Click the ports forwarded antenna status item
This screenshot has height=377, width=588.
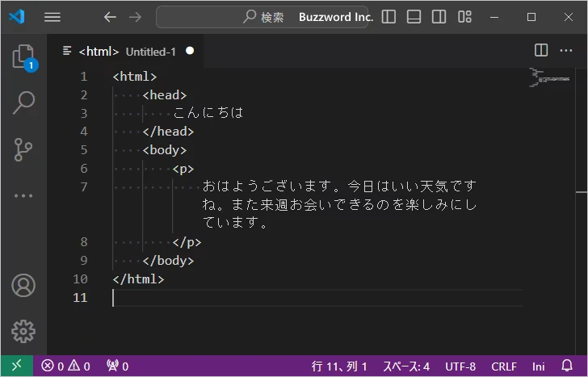[117, 366]
